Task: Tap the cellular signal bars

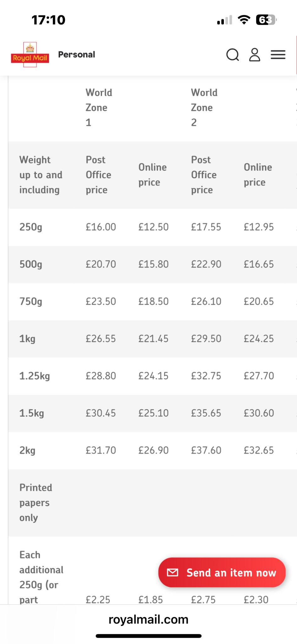Action: click(x=224, y=20)
